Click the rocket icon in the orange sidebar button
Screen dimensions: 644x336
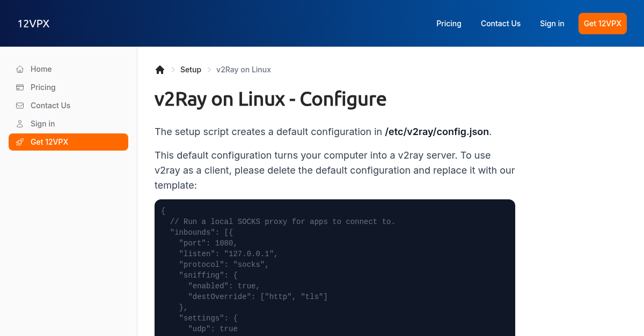click(20, 142)
